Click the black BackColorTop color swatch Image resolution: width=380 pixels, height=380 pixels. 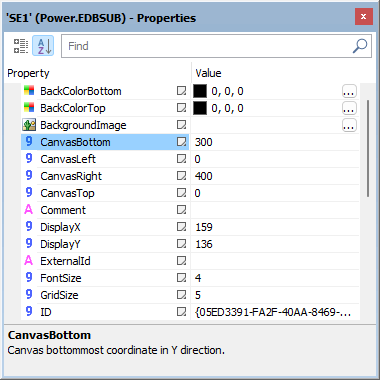pos(200,108)
